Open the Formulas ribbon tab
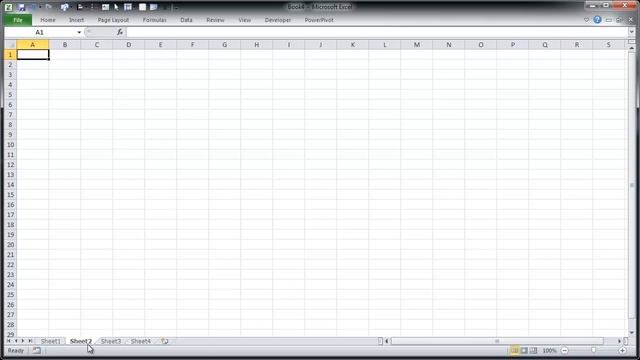 coord(154,20)
